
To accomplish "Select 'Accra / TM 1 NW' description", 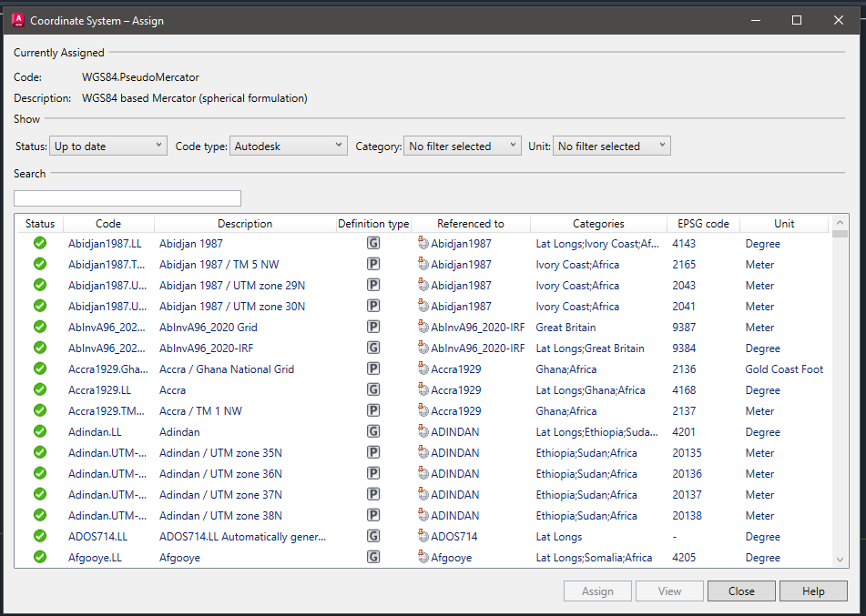I will click(200, 411).
